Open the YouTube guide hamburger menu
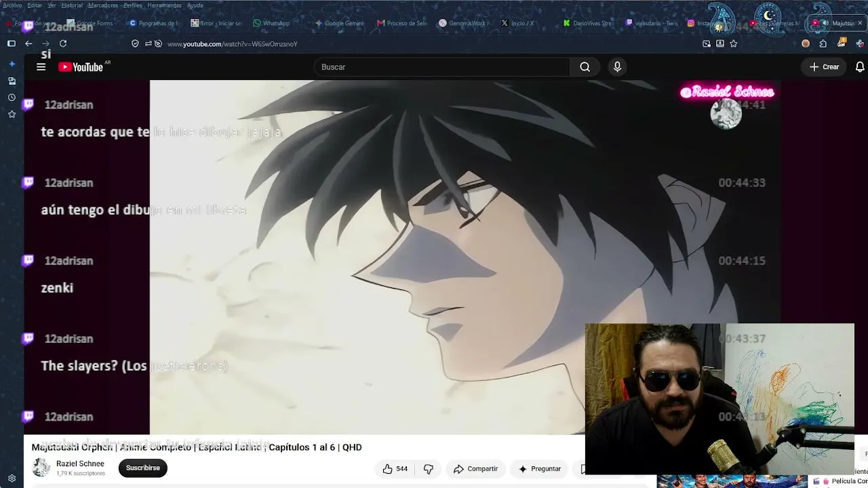868x488 pixels. point(41,67)
